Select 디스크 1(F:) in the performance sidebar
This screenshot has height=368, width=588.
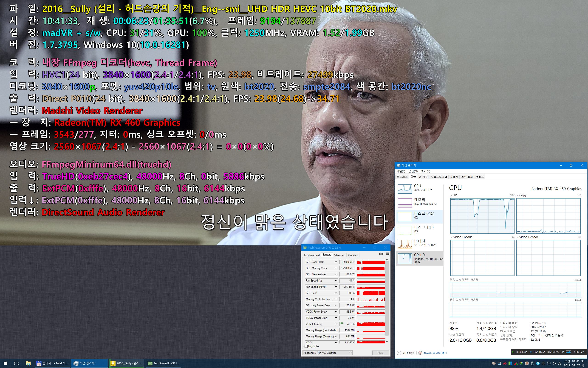pos(419,230)
